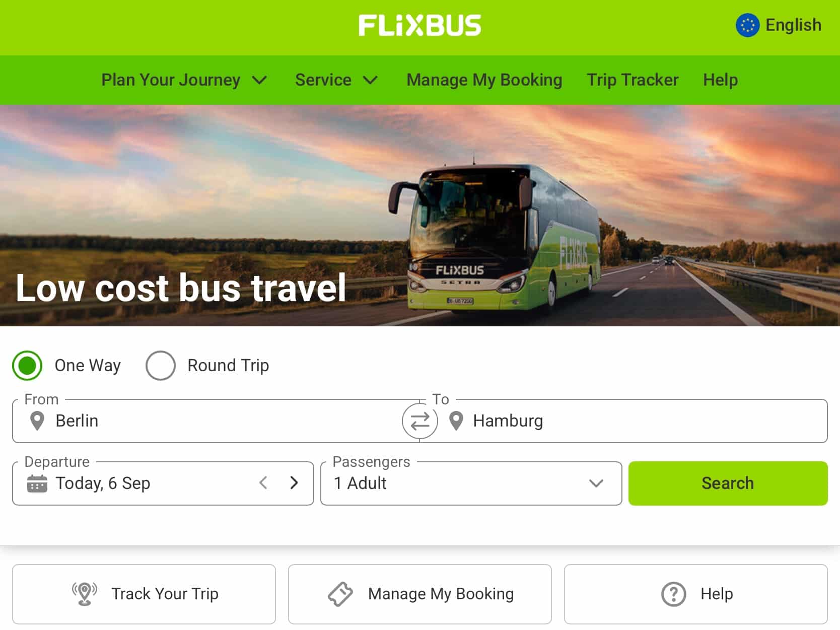Click the EU flag language icon
840x630 pixels.
coord(747,25)
